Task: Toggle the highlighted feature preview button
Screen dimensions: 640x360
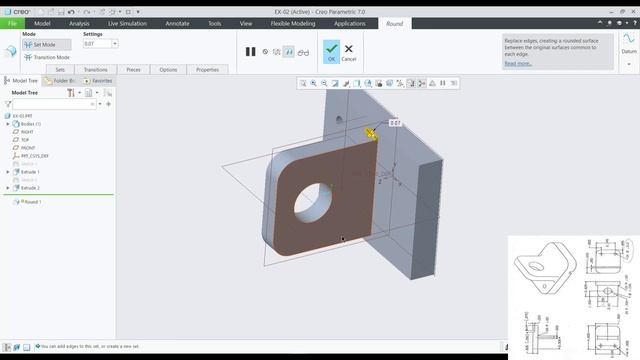Action: coord(289,52)
